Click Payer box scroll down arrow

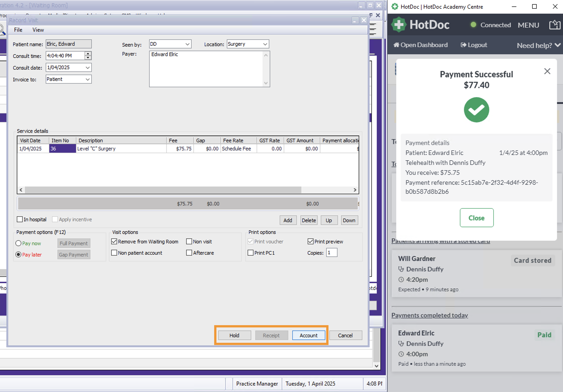click(266, 83)
